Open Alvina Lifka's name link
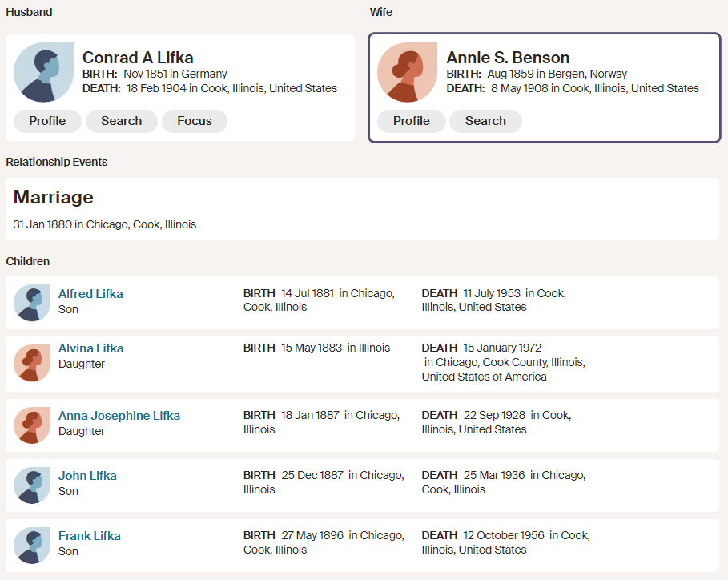Screen dimensions: 728x580 pyautogui.click(x=90, y=348)
